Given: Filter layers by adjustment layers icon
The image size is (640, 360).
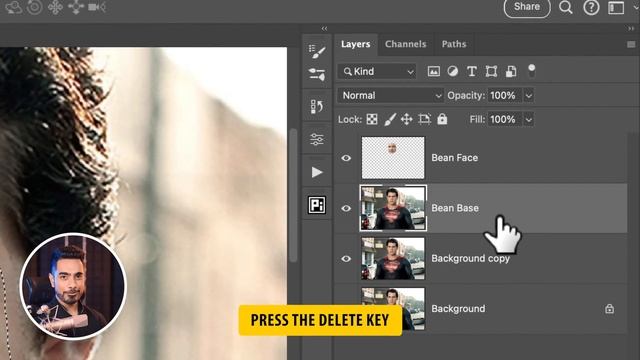Looking at the screenshot, I should (x=452, y=71).
